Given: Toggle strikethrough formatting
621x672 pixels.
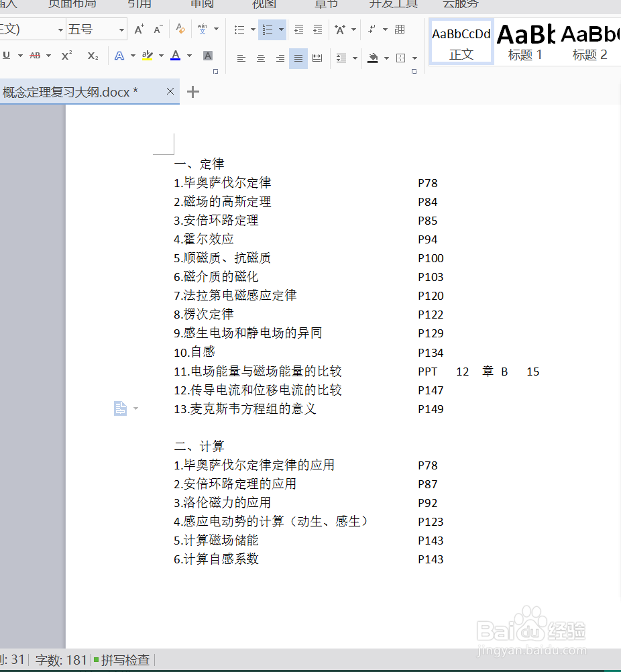Looking at the screenshot, I should click(34, 56).
